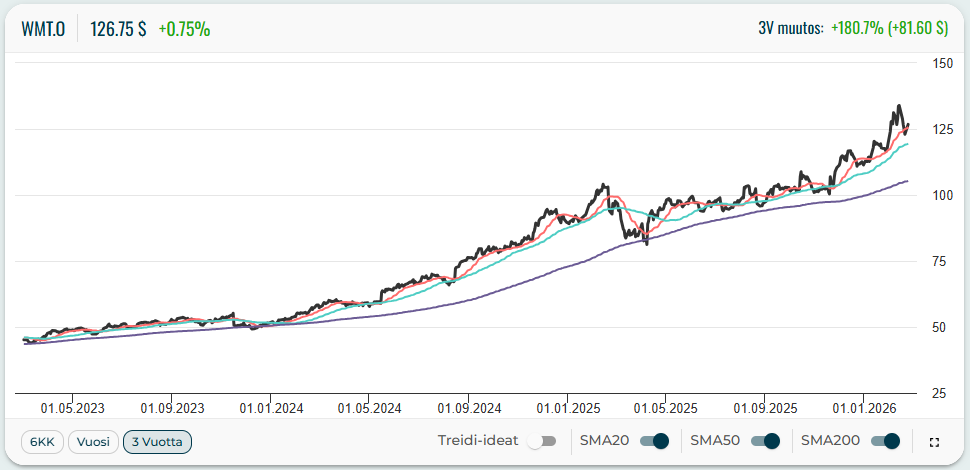
Task: Click the 01.01.2026 date axis label
Action: coord(862,408)
